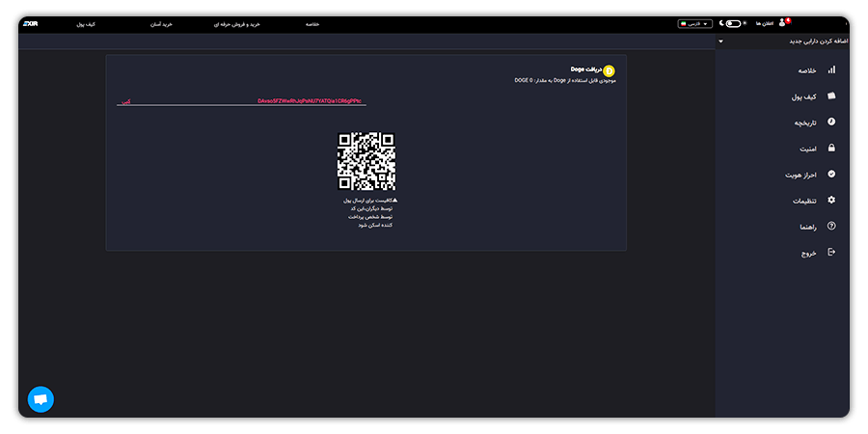Screen dimensions: 868x434
Task: Click the checkmark badge icon beside احراز هویت
Action: 831,174
